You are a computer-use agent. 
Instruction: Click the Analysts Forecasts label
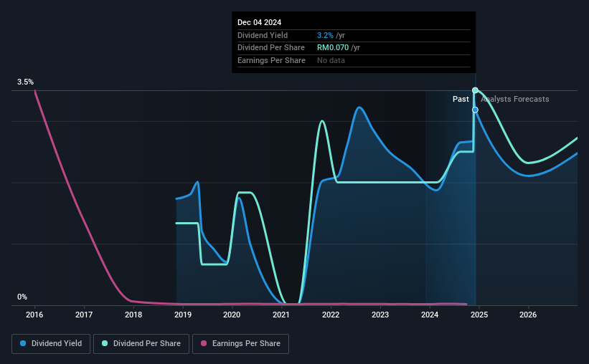click(x=515, y=99)
